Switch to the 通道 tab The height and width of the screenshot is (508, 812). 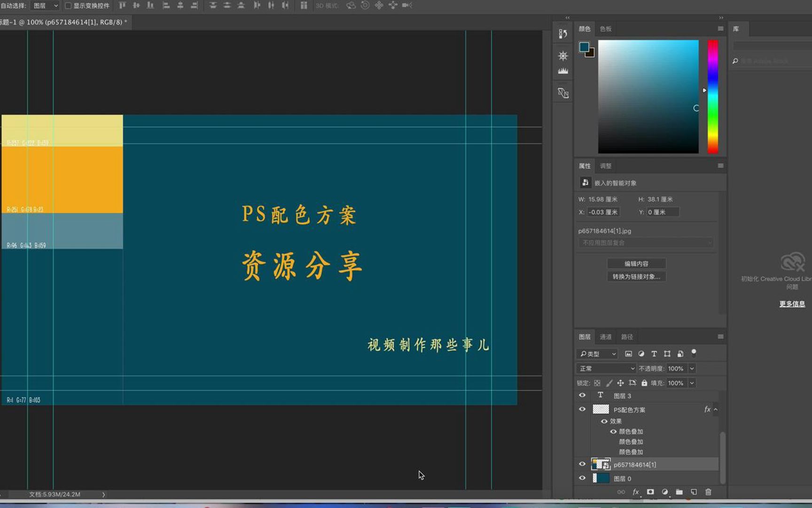606,337
